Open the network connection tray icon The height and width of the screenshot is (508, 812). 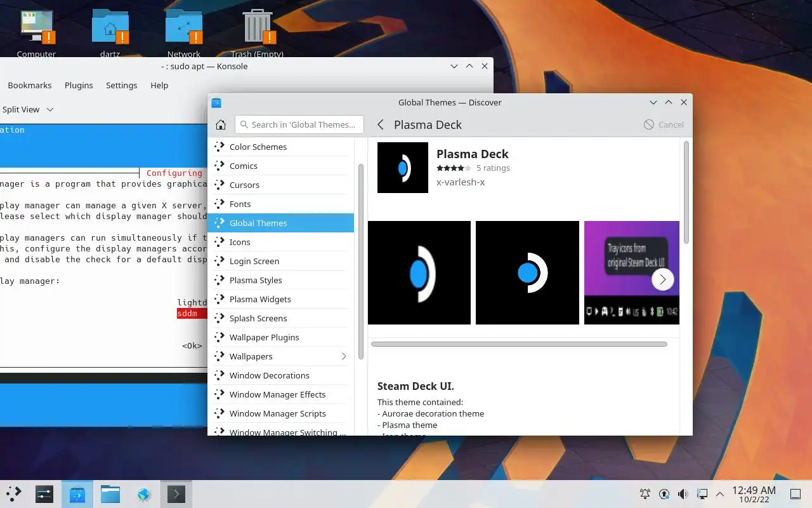click(702, 494)
